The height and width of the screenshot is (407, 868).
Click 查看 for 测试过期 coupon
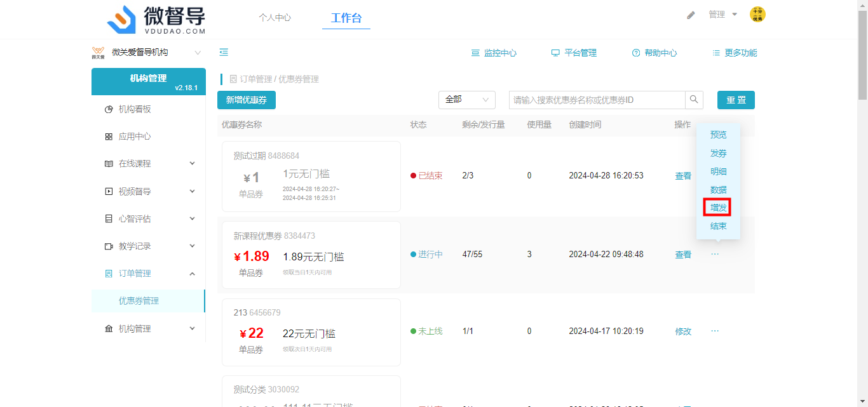[683, 176]
